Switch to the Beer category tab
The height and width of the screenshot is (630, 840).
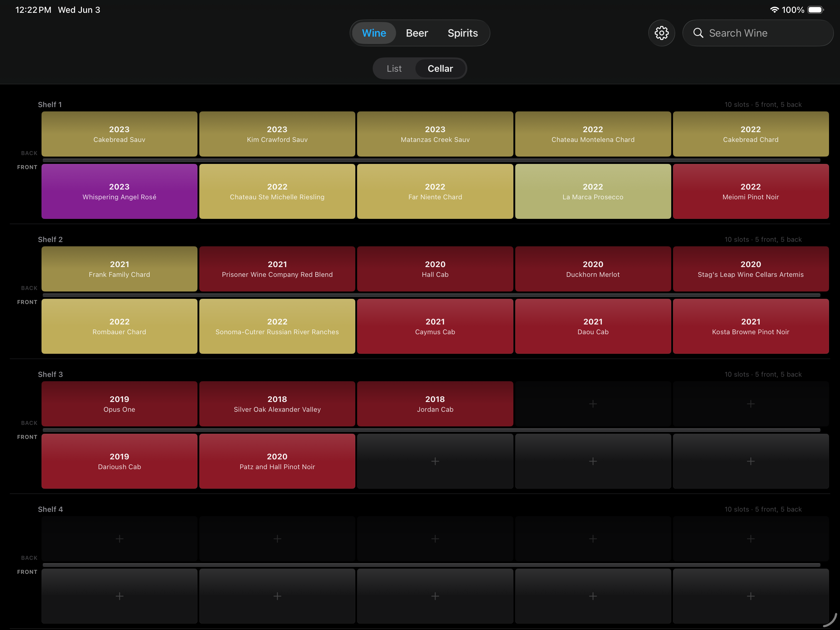point(417,33)
